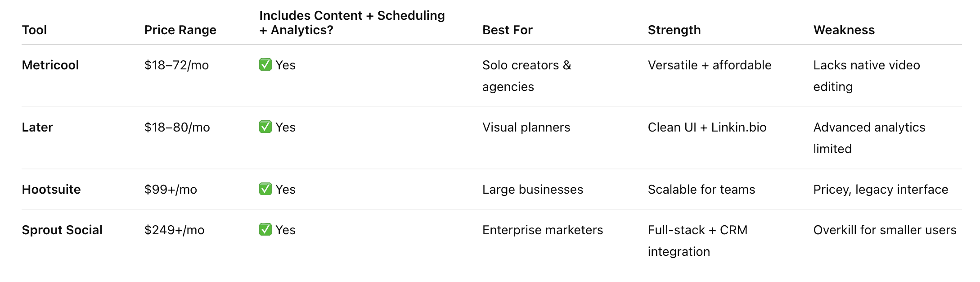Click the green checkmark in the Later row
This screenshot has height=282, width=980.
tap(265, 127)
